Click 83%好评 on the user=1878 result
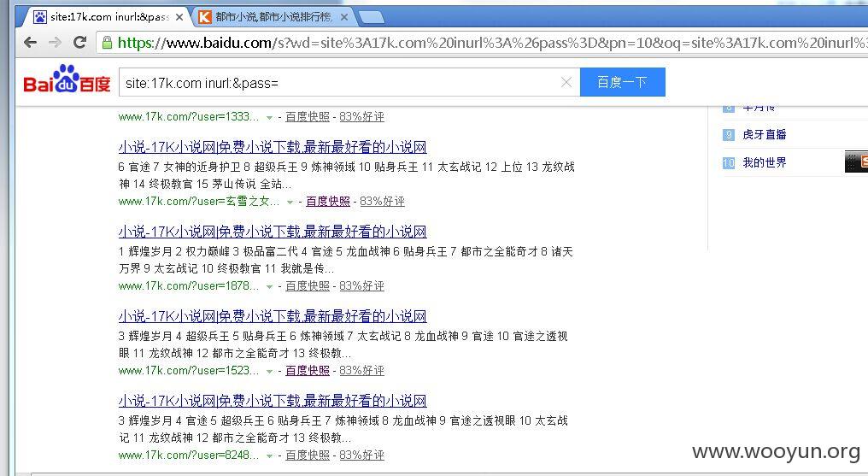The height and width of the screenshot is (476, 868). (361, 286)
